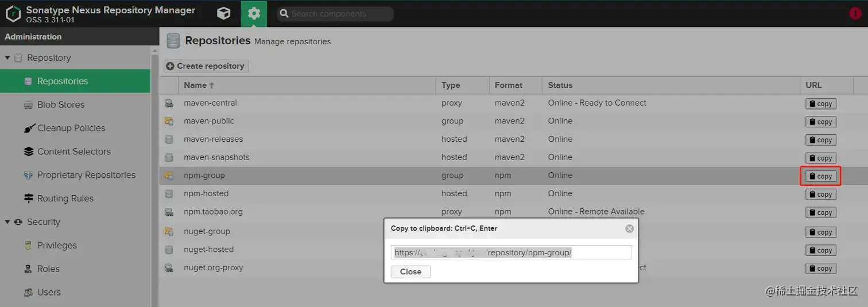Click the Sonatype Nexus logo
Image resolution: width=868 pixels, height=307 pixels.
[13, 14]
